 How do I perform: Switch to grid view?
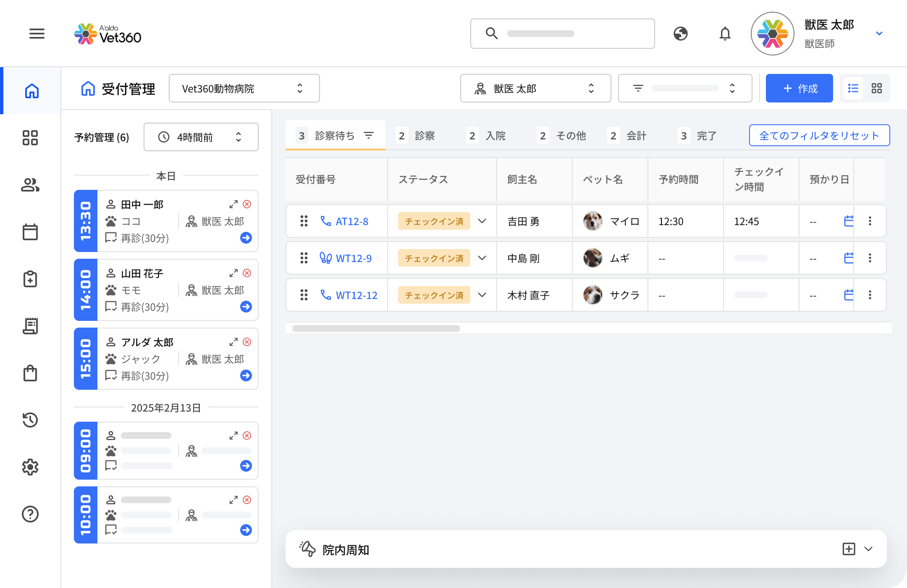(x=877, y=88)
